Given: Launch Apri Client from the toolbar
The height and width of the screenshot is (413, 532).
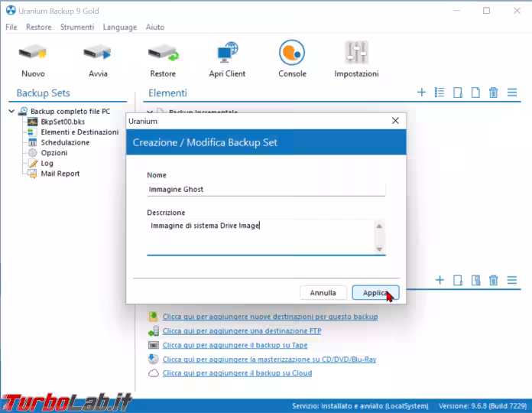Looking at the screenshot, I should tap(227, 53).
